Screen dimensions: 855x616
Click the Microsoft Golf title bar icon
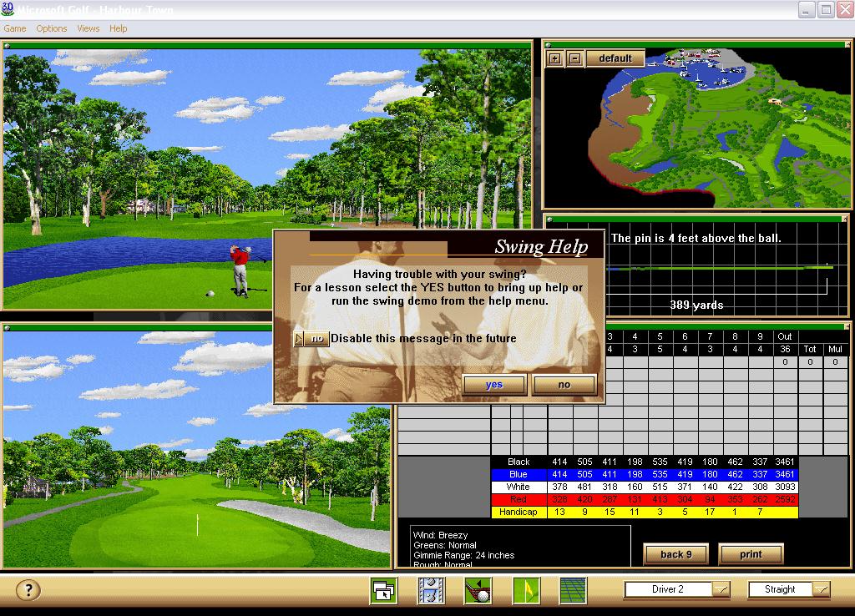tap(7, 9)
